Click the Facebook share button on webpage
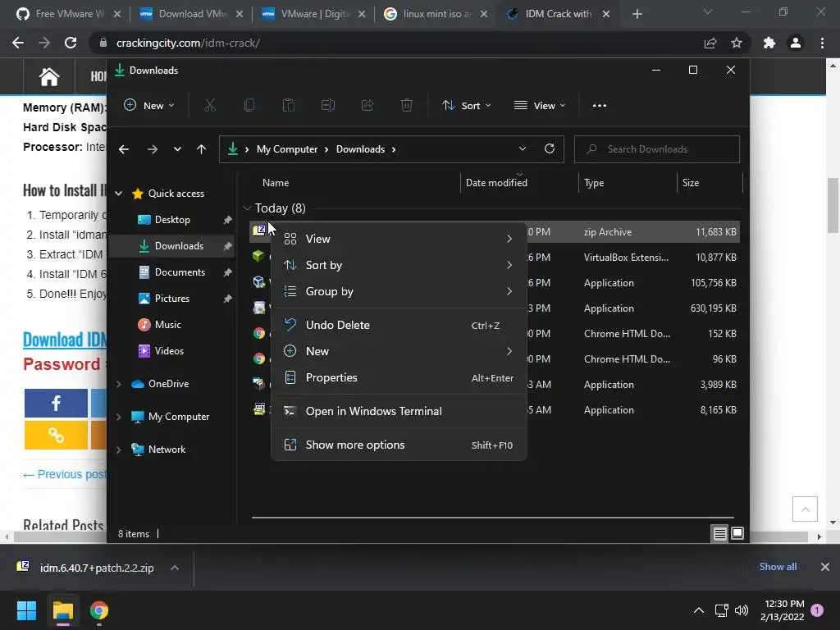The image size is (840, 630). 56,403
